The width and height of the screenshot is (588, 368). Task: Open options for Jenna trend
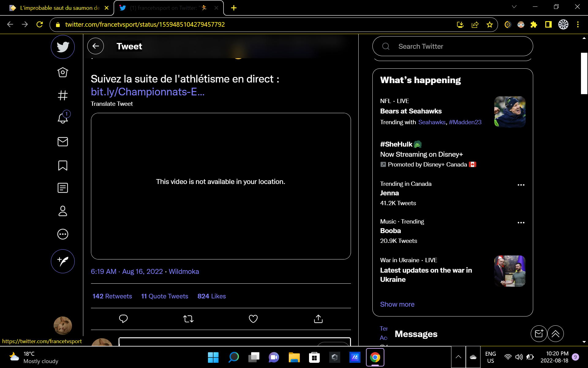pyautogui.click(x=521, y=185)
